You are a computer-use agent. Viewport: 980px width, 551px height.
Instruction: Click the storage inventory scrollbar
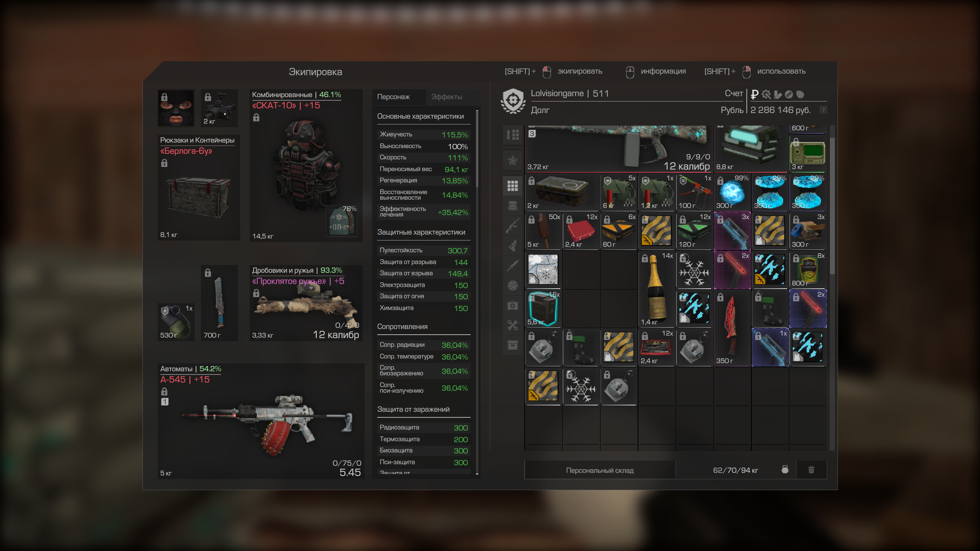pos(832,205)
